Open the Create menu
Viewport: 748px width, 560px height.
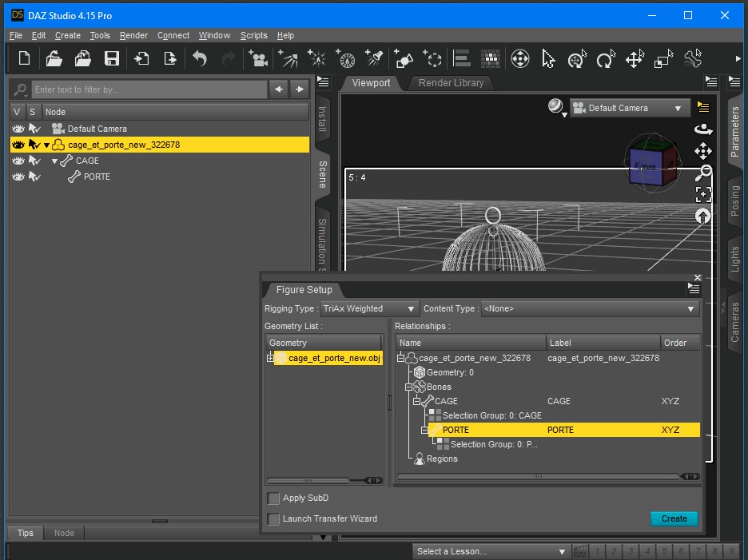pyautogui.click(x=68, y=35)
